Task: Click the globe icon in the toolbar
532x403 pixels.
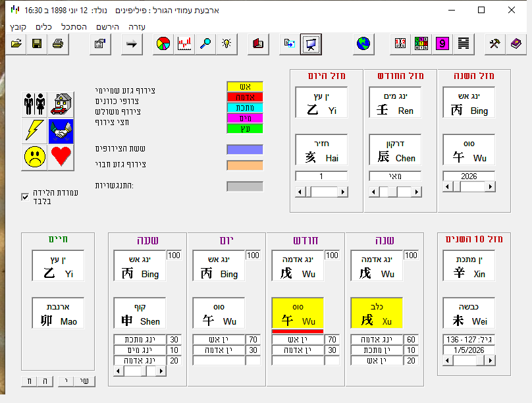Action: pos(363,44)
